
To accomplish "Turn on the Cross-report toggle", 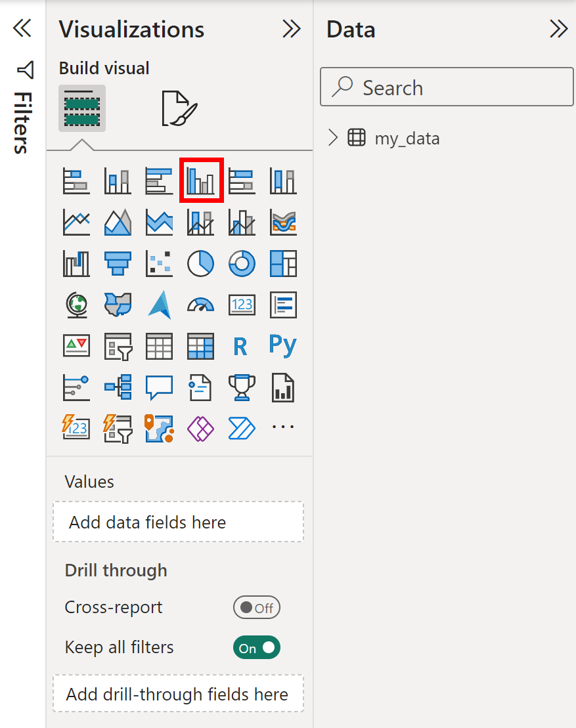I will (256, 607).
